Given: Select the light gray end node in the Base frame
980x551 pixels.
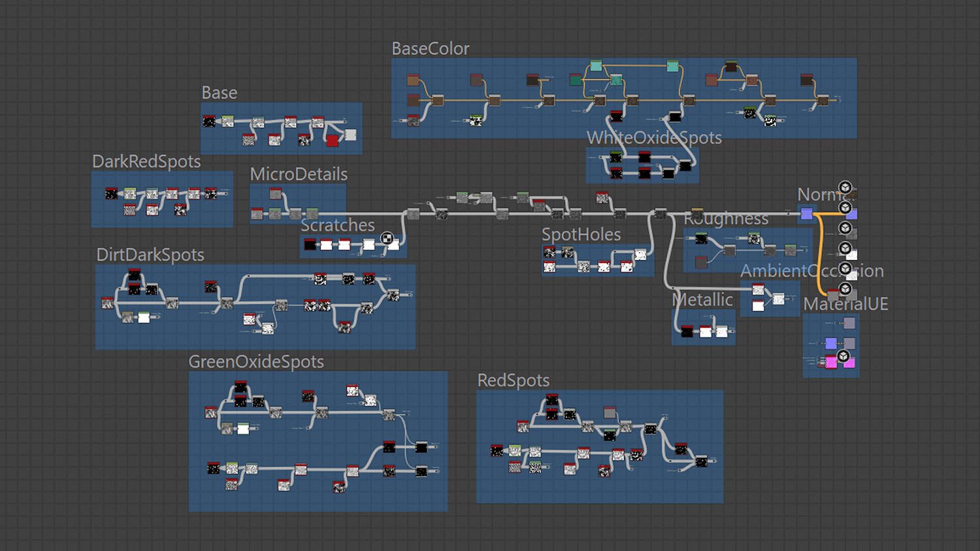Looking at the screenshot, I should coord(351,134).
